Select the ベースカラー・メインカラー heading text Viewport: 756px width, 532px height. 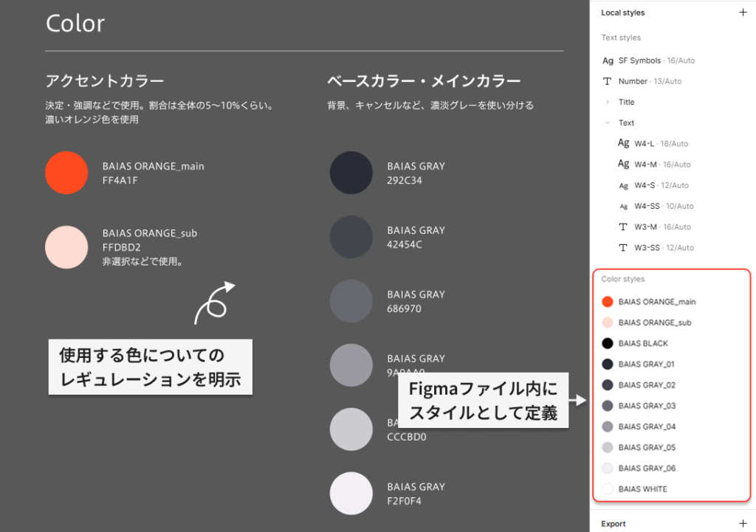(x=424, y=80)
